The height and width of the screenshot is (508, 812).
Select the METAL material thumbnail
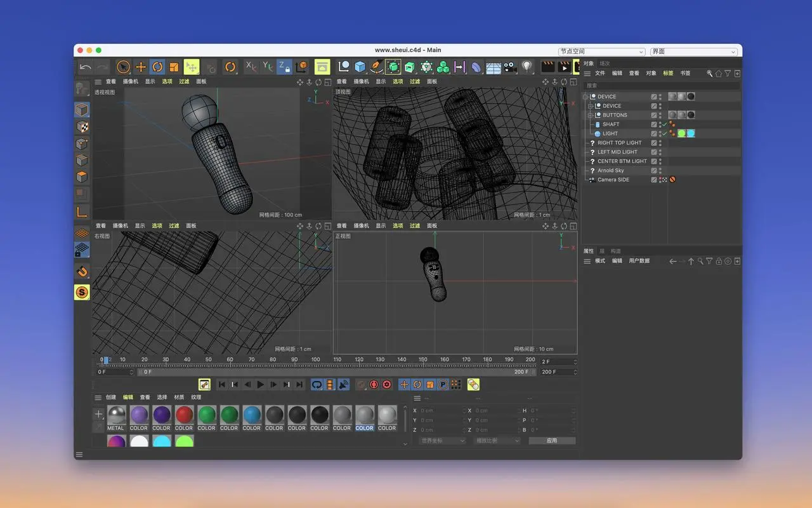tap(116, 416)
